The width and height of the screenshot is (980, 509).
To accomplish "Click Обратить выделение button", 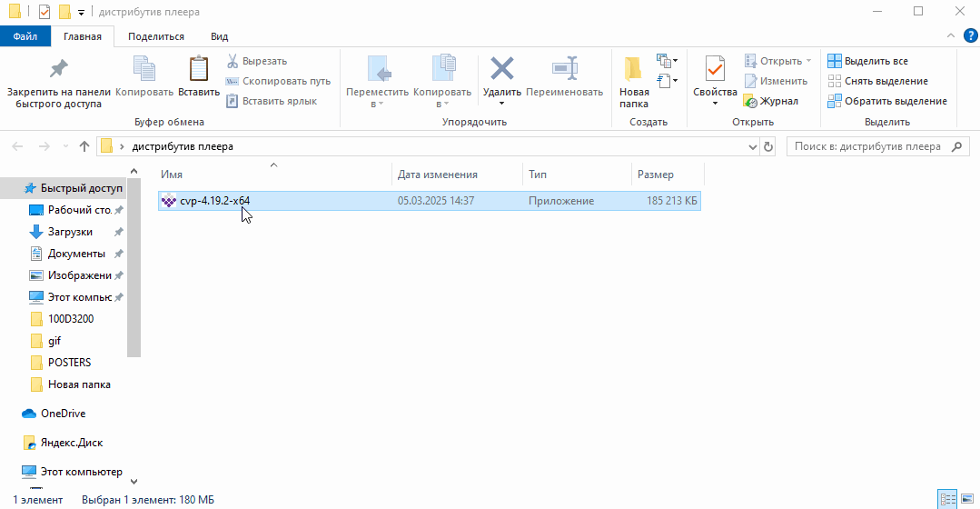I will (886, 101).
